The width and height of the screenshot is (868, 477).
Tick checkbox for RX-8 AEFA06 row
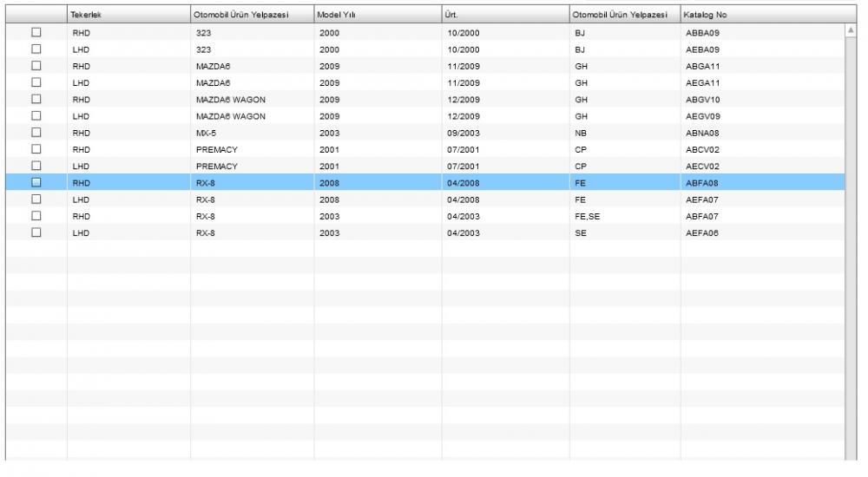[36, 232]
